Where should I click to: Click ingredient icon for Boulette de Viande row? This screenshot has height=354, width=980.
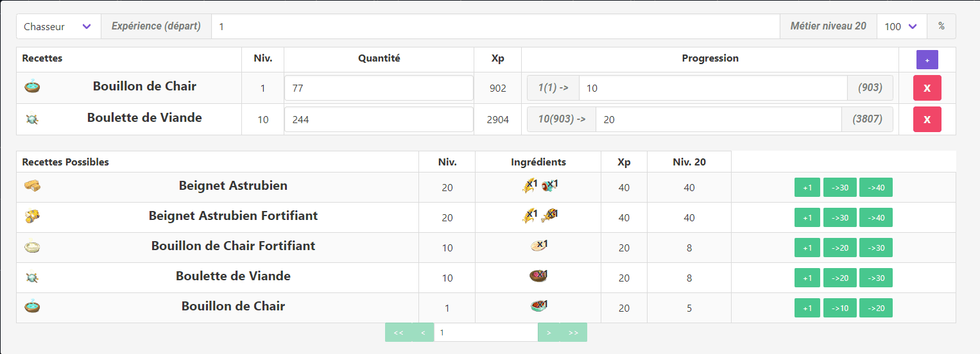[x=538, y=276]
